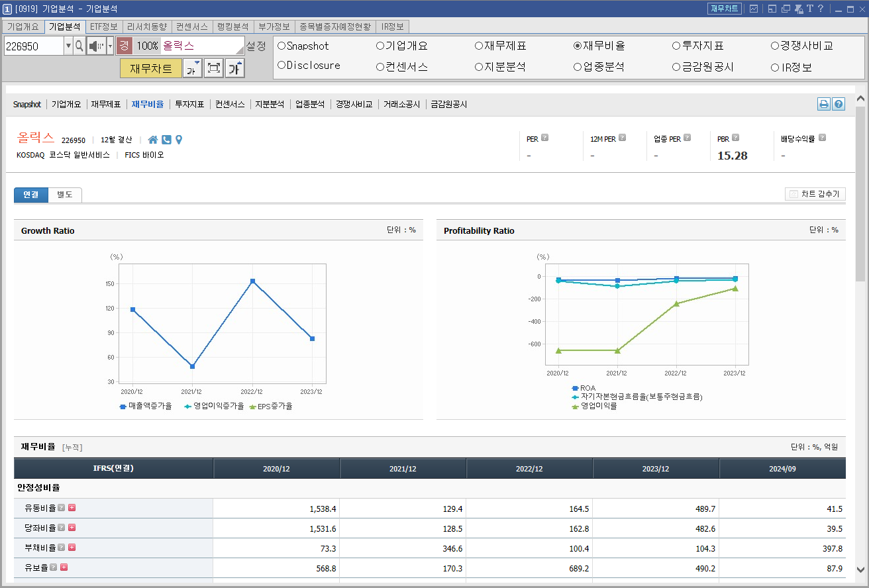Click the window layout icon in title bar
Viewport: 869px width, 588px height.
tap(772, 9)
